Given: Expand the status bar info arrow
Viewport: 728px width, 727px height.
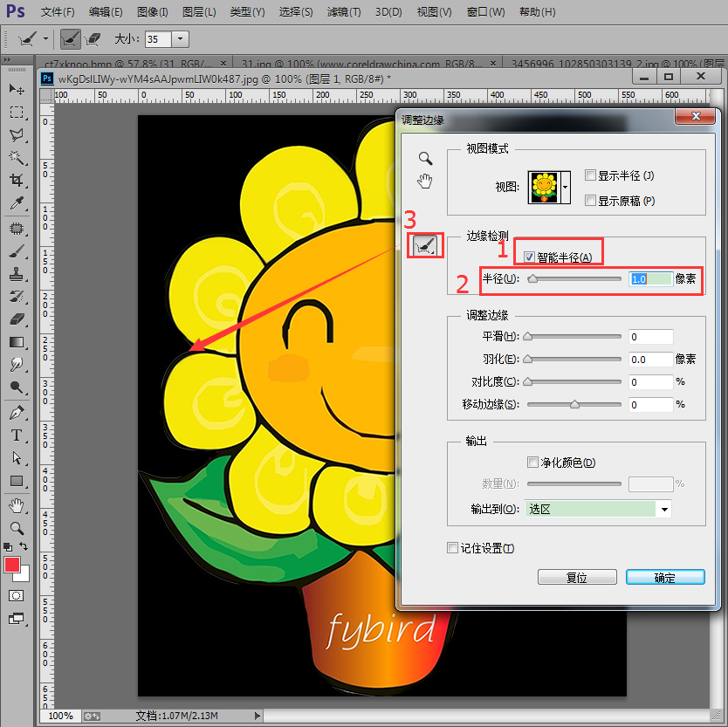Looking at the screenshot, I should click(258, 716).
